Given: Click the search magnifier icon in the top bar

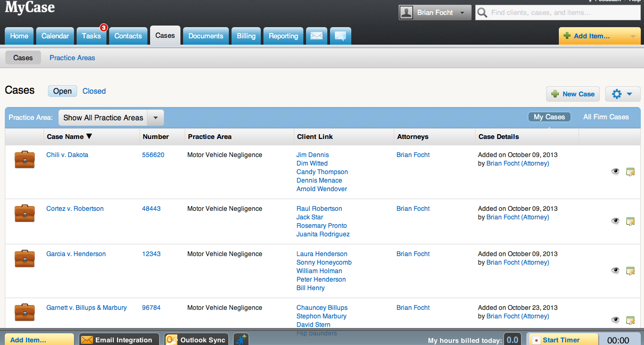Looking at the screenshot, I should pyautogui.click(x=482, y=12).
